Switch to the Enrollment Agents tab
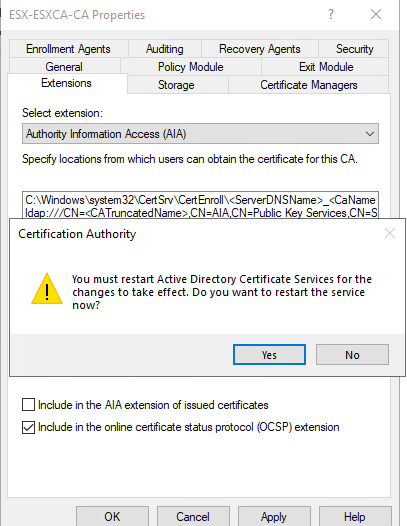Screen dimensions: 407x526 point(68,49)
